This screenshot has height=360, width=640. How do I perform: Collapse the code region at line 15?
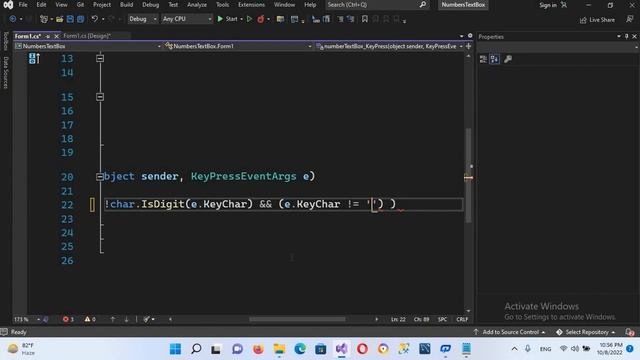point(100,97)
